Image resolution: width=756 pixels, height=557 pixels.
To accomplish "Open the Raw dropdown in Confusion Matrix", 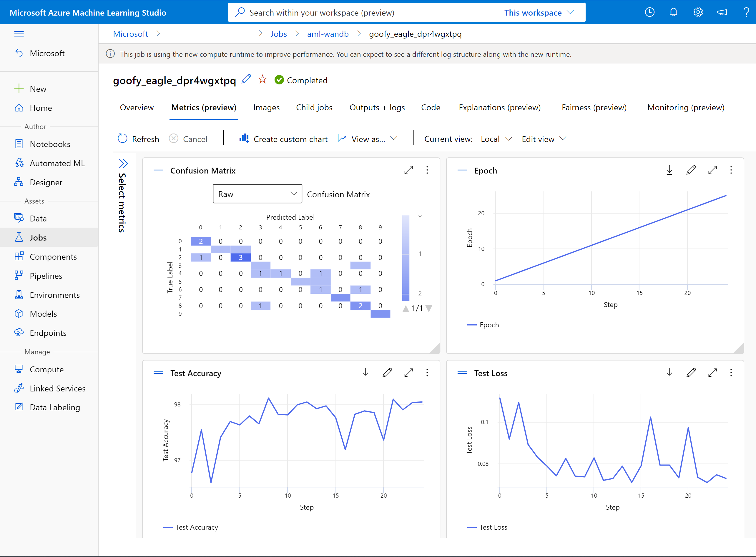I will pos(257,194).
